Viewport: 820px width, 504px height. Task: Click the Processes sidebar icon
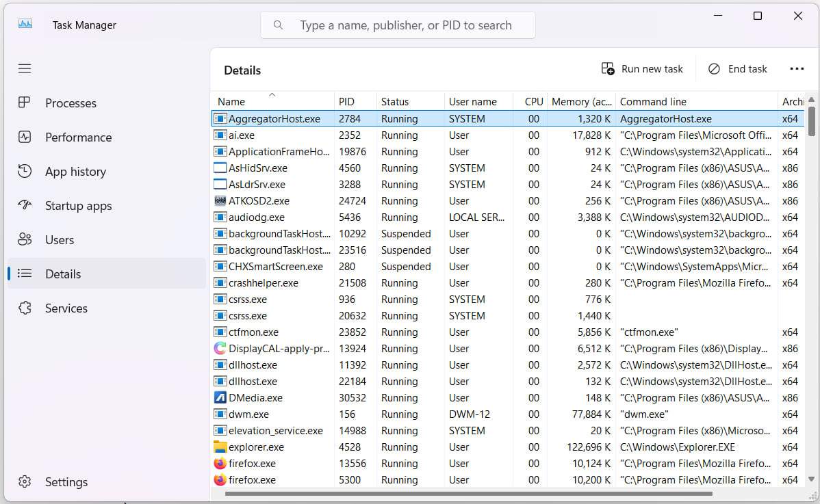pyautogui.click(x=25, y=103)
